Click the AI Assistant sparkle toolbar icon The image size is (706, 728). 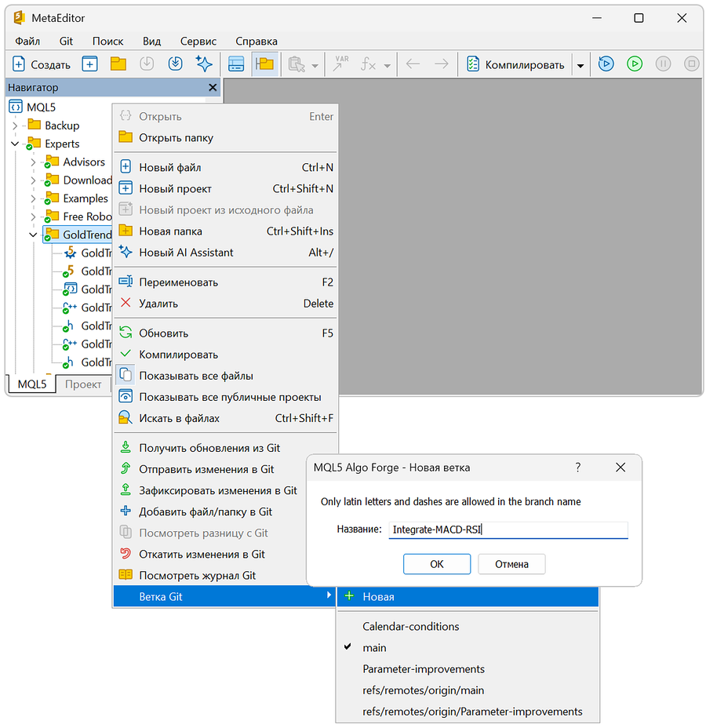[x=204, y=64]
